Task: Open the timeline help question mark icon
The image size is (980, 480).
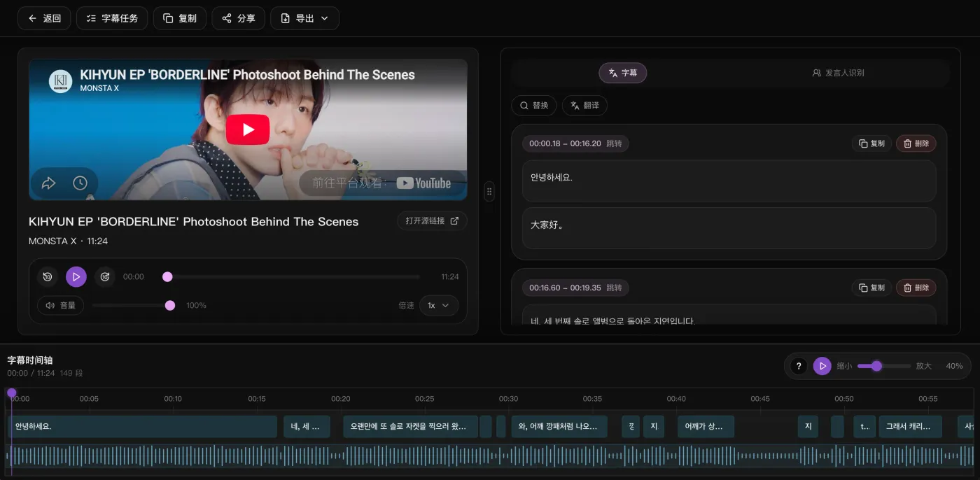Action: 799,366
